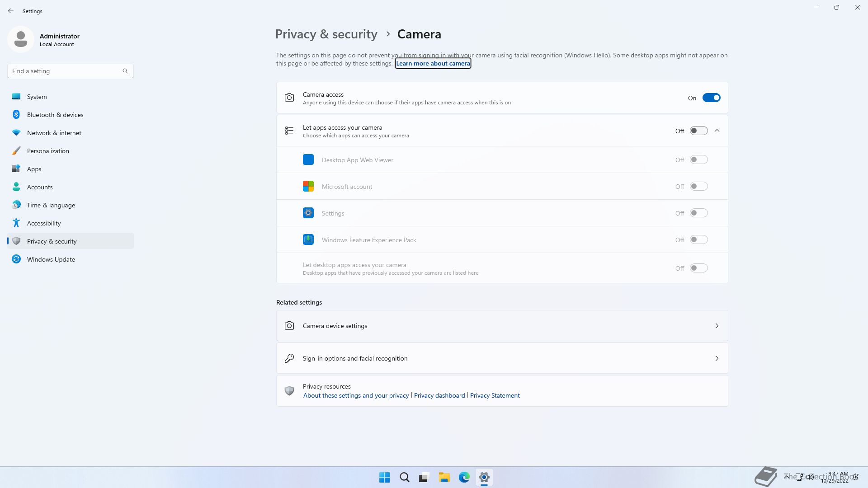Click the search magnifier in Find a setting
This screenshot has height=488, width=868.
[x=125, y=71]
